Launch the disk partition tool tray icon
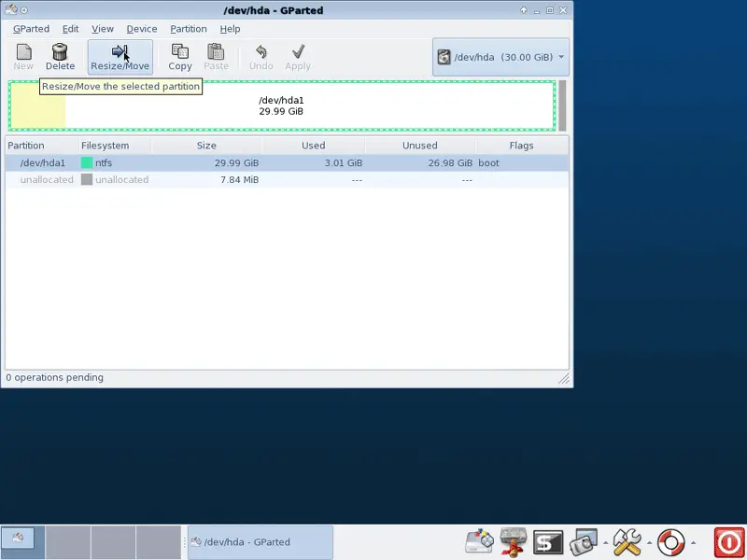747x560 pixels. [479, 541]
